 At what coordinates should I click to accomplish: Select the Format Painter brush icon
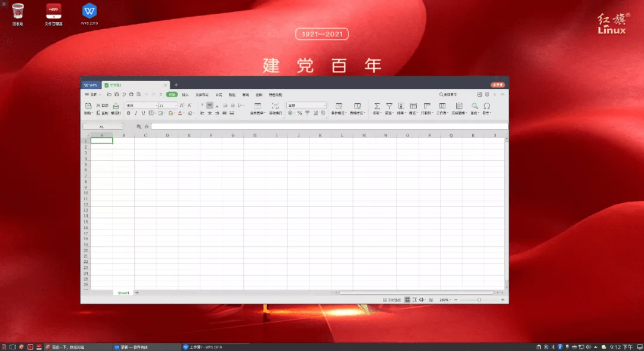[x=116, y=106]
